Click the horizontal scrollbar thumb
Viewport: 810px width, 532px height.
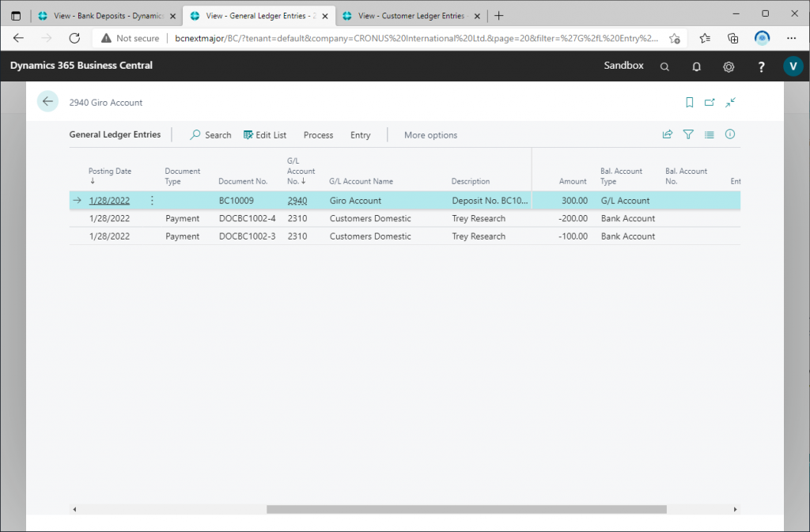click(x=467, y=509)
